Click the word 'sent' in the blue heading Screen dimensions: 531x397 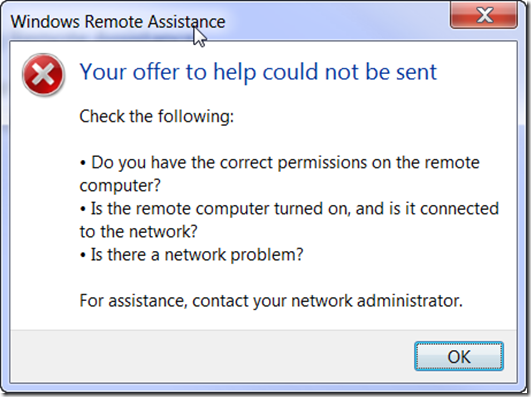416,72
